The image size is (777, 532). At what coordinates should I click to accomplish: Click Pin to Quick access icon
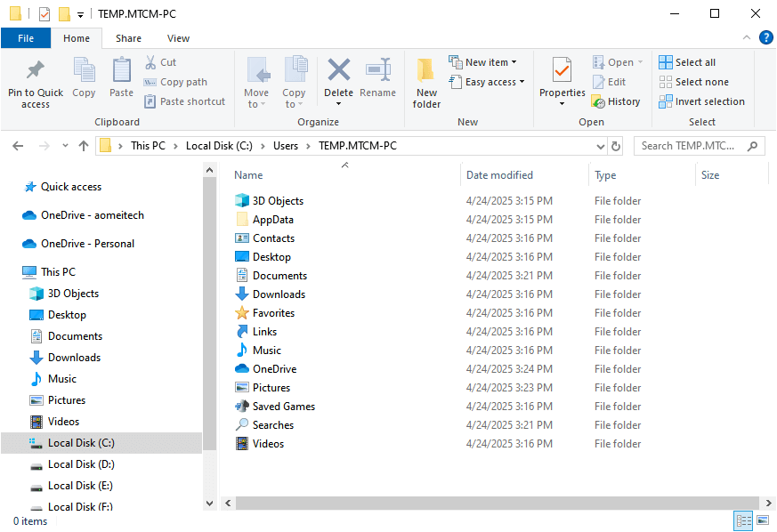36,70
